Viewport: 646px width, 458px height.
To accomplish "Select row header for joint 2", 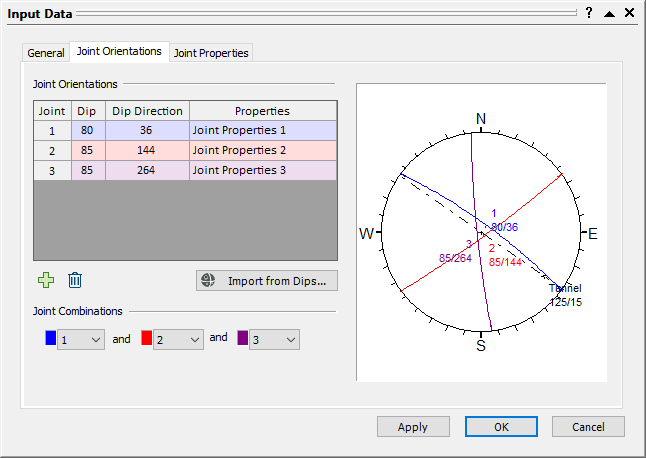I will [52, 150].
